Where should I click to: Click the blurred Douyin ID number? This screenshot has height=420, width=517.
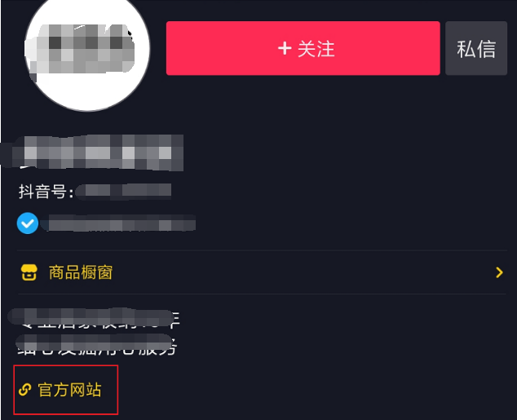123,192
